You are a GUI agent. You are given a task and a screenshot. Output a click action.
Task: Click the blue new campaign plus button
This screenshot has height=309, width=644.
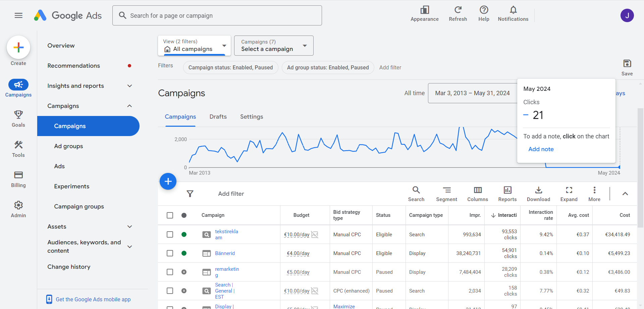click(x=168, y=181)
